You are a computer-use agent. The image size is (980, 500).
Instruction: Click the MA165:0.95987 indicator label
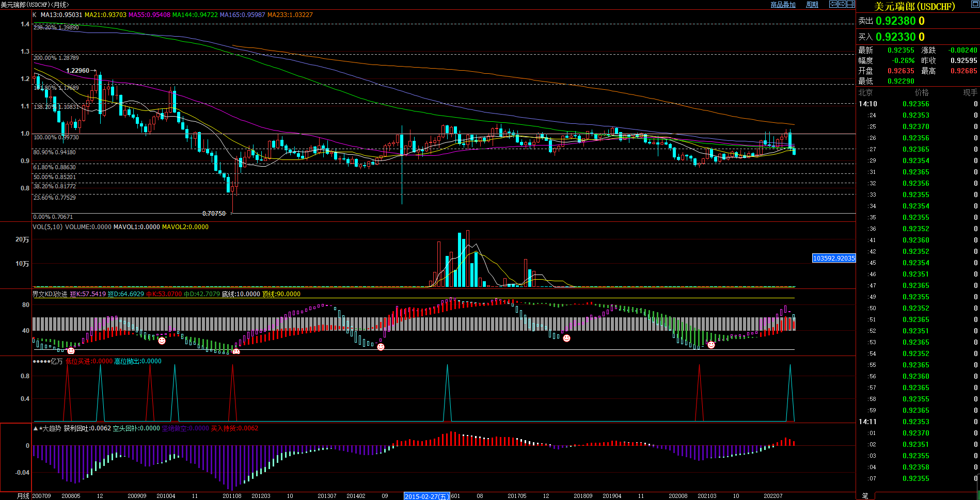tap(243, 15)
